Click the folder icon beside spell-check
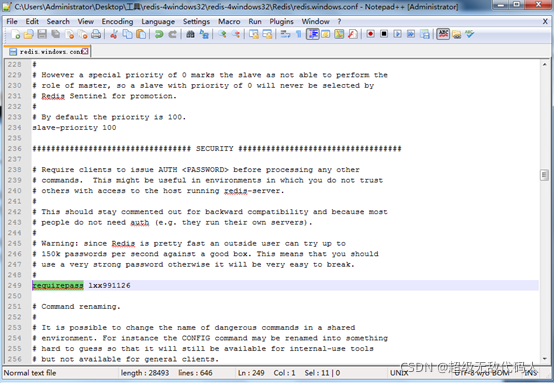This screenshot has width=554, height=383. 456,34
